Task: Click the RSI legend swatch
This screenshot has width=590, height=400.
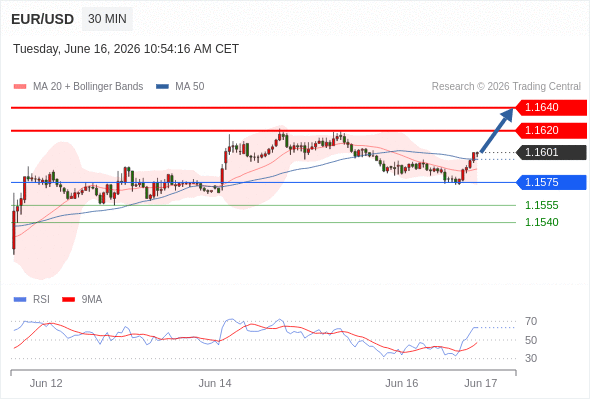Action: [x=20, y=300]
